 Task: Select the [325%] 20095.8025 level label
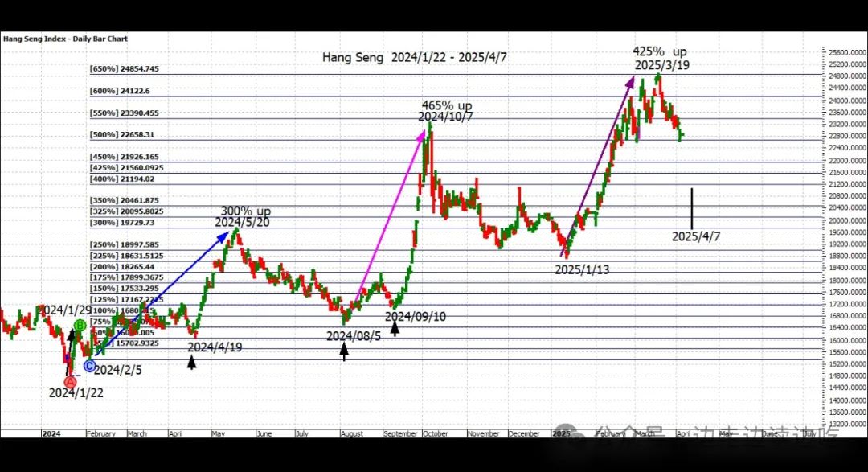(x=127, y=211)
